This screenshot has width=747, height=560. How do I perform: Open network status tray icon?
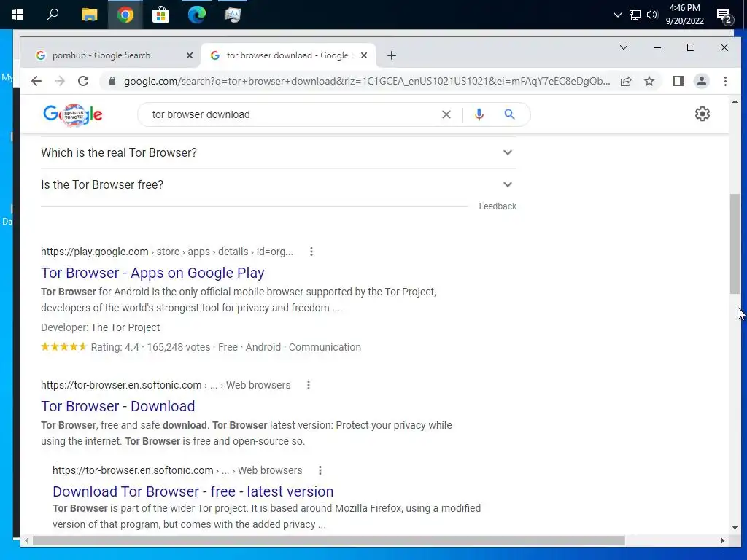pos(635,15)
